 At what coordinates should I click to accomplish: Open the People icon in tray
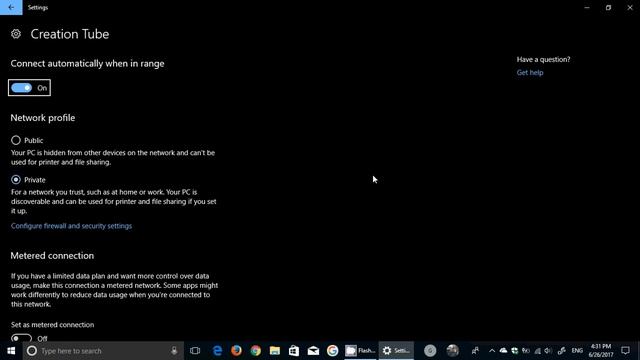click(475, 351)
